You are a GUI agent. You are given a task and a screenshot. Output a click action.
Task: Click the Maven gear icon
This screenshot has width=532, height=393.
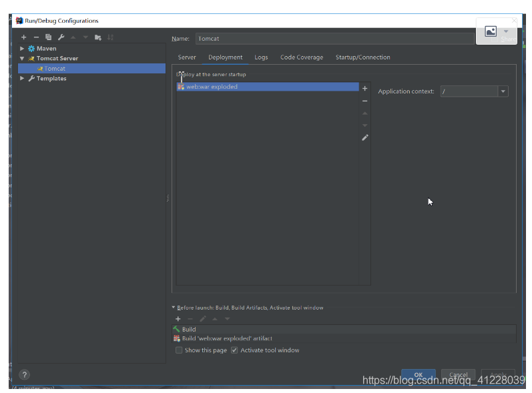point(31,49)
